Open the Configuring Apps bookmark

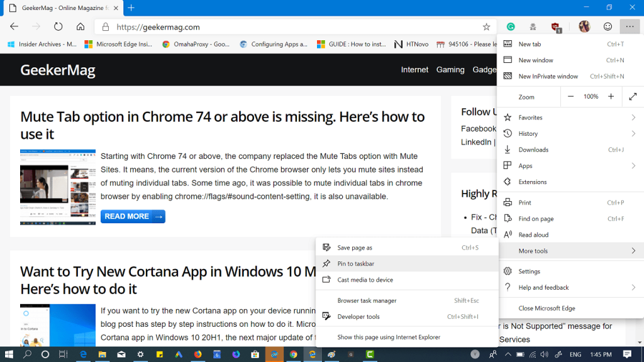click(x=274, y=44)
